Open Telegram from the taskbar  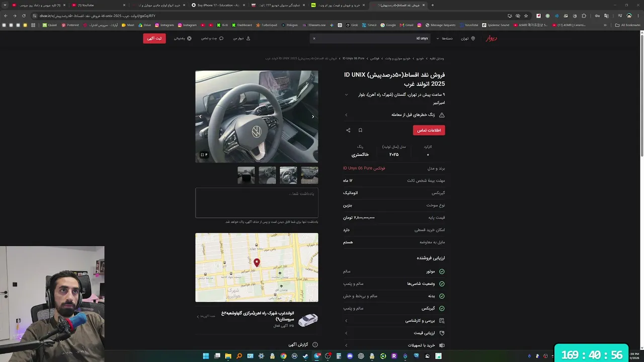(x=316, y=356)
